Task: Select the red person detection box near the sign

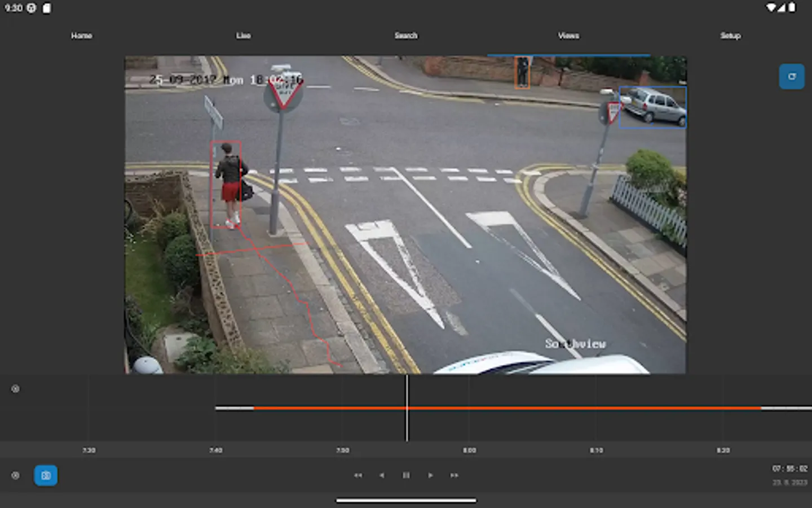Action: click(226, 183)
